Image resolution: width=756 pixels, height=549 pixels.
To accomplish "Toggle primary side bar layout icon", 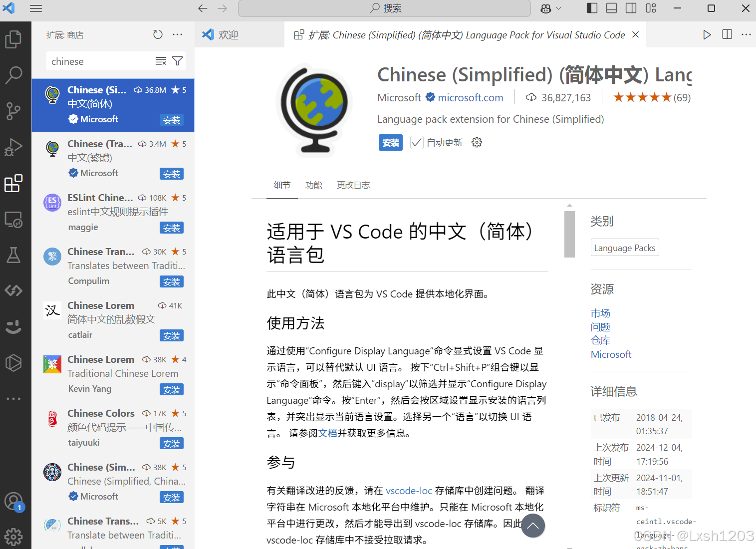I will [x=592, y=8].
